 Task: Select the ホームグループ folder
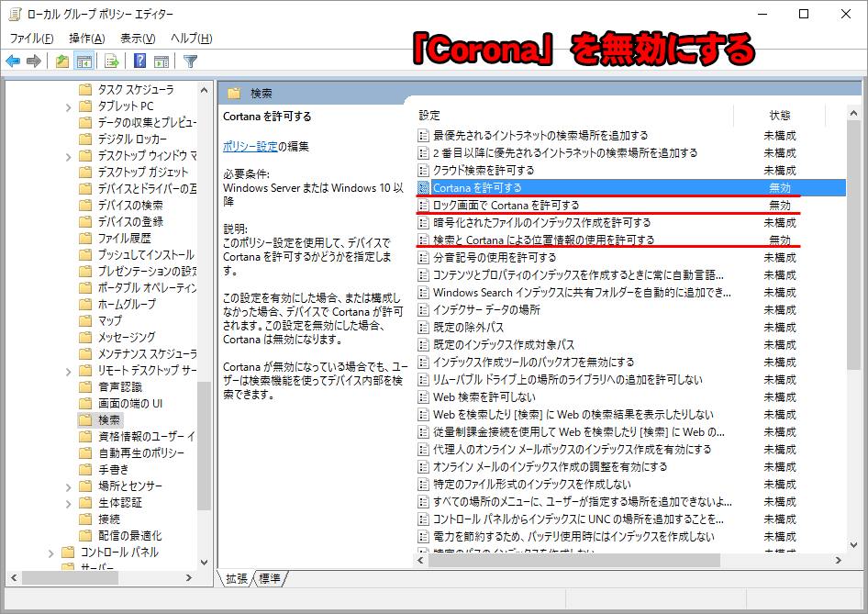127,304
